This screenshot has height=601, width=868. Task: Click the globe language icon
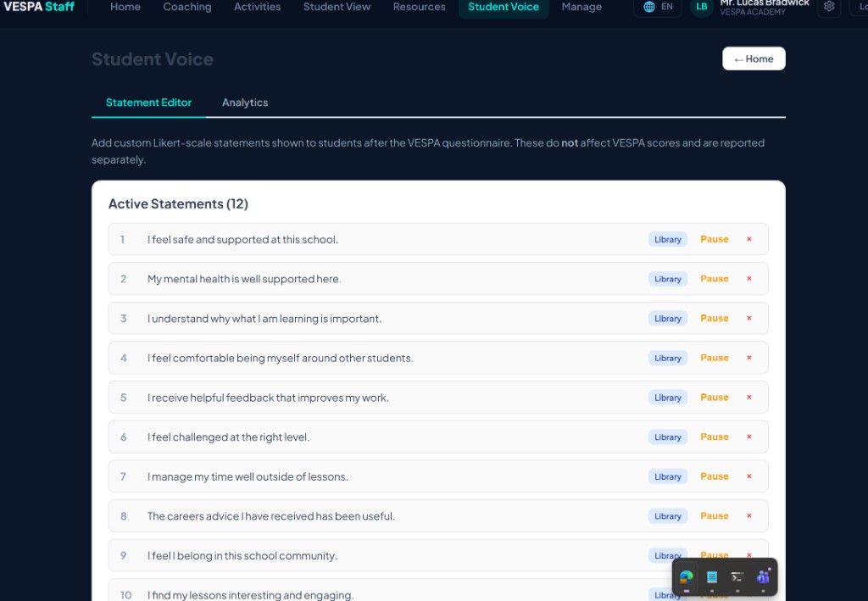click(649, 7)
